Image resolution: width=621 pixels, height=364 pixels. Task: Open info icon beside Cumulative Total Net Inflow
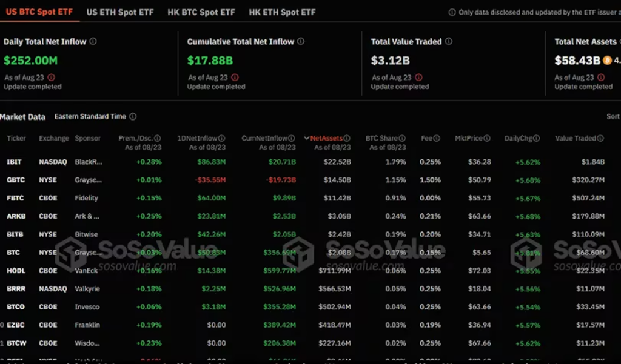tap(301, 41)
